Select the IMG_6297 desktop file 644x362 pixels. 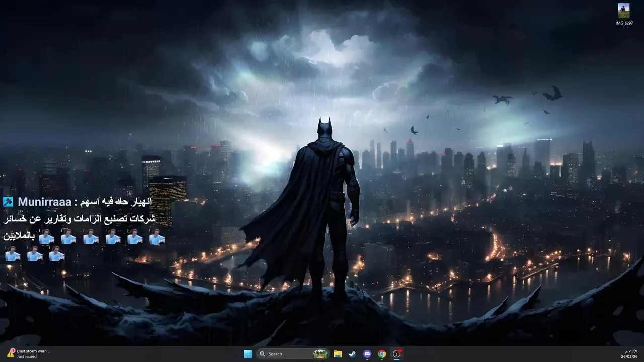pyautogui.click(x=624, y=14)
